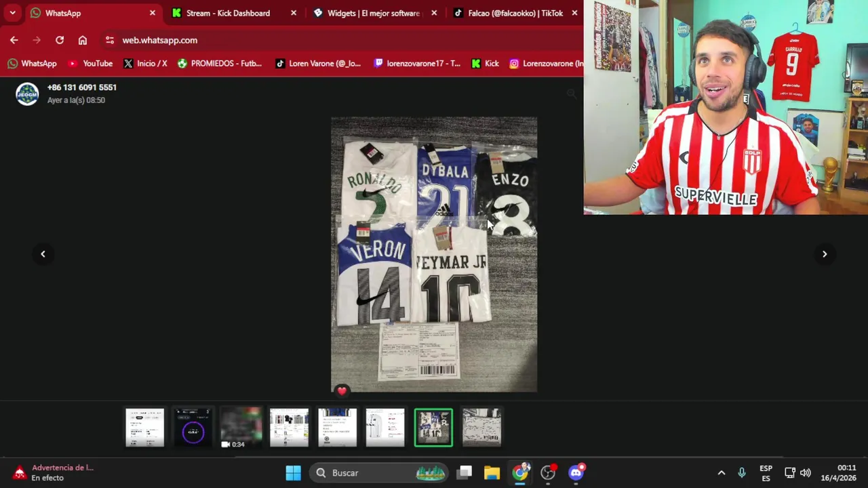Open the network status tray icon
Image resolution: width=868 pixels, height=488 pixels.
(790, 472)
